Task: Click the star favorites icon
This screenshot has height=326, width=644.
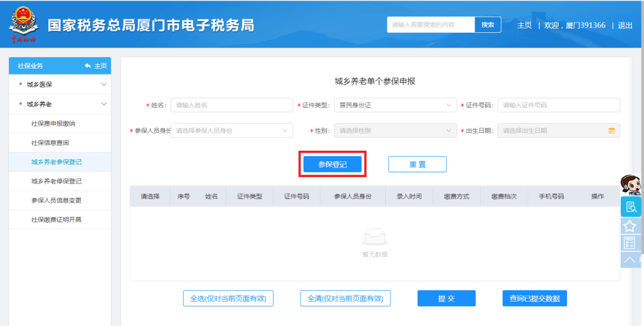Action: (x=630, y=226)
